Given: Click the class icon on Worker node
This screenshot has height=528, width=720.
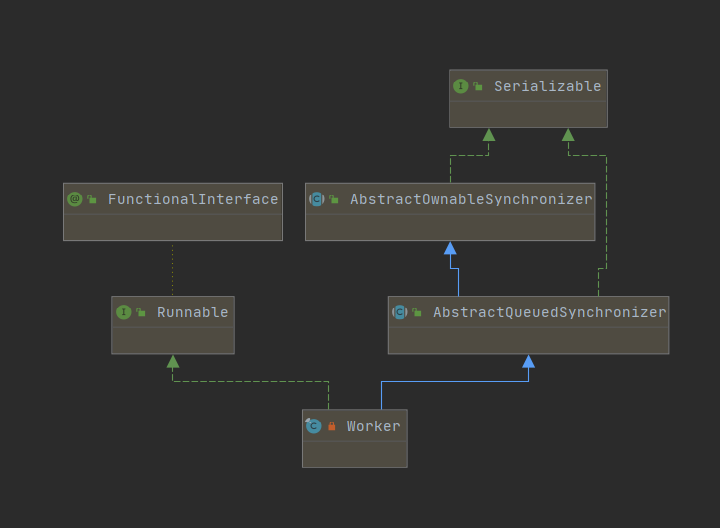Looking at the screenshot, I should (314, 426).
